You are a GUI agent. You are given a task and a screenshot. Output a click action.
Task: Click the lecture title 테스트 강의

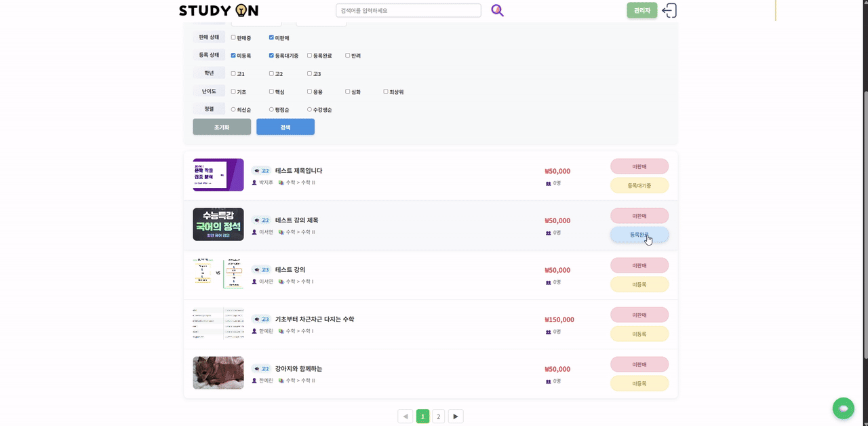click(290, 270)
